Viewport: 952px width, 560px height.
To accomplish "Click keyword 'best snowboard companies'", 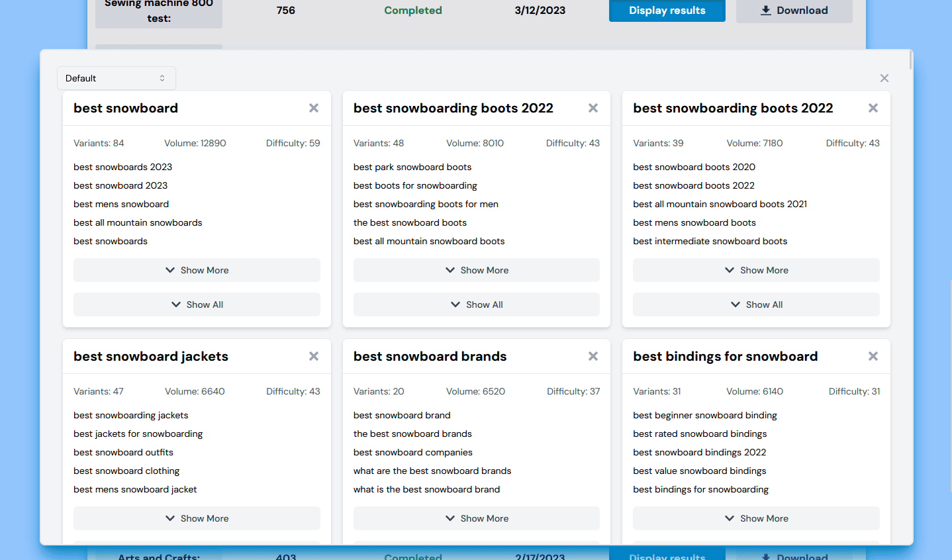I will 412,452.
